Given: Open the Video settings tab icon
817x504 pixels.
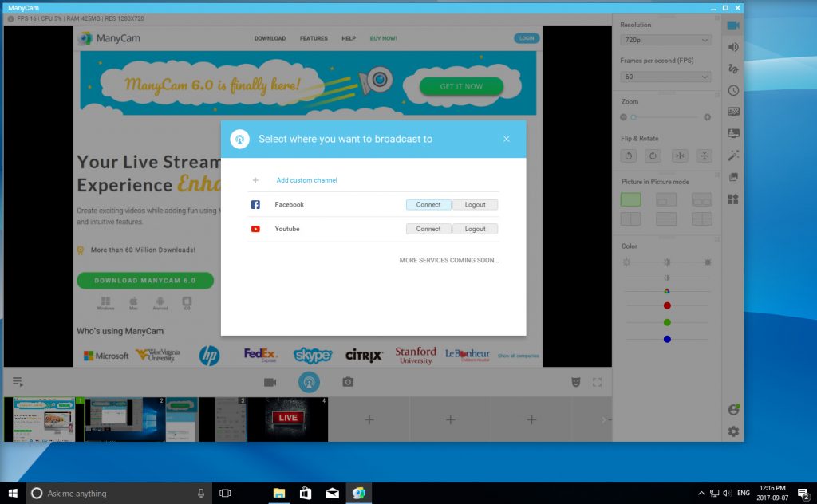Looking at the screenshot, I should pos(733,26).
